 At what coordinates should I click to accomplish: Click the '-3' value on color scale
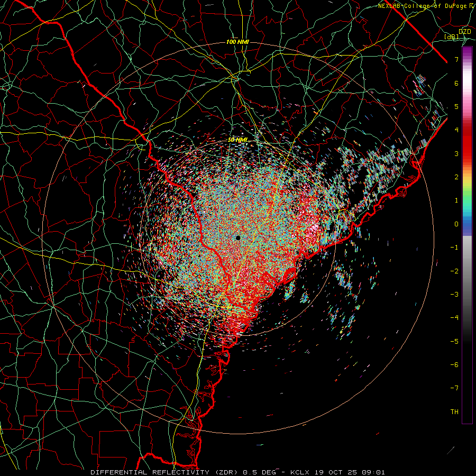[x=454, y=295]
